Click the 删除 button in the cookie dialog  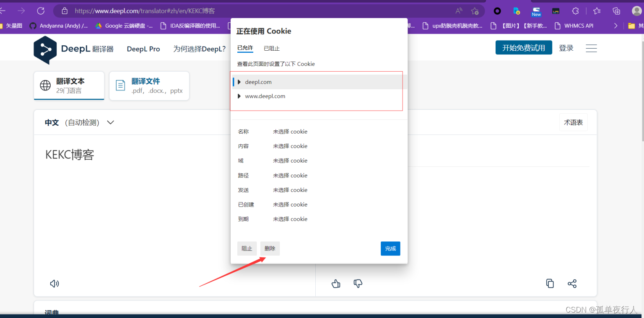[270, 248]
